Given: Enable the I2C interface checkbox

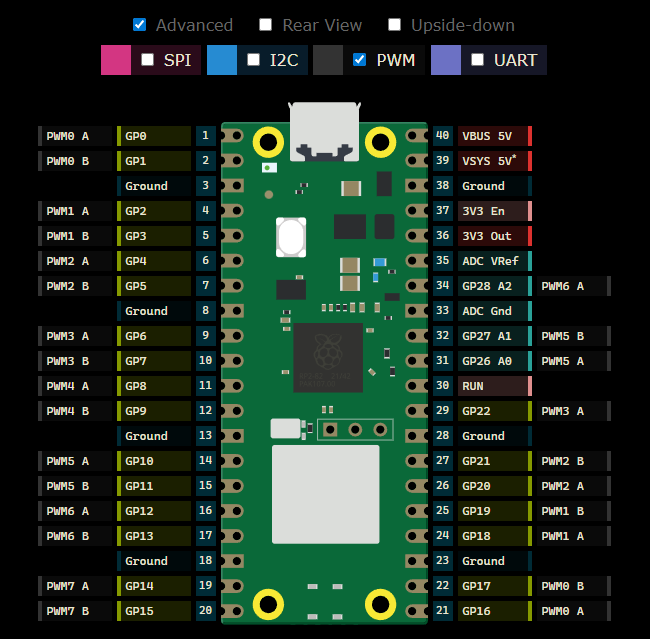Looking at the screenshot, I should point(253,60).
